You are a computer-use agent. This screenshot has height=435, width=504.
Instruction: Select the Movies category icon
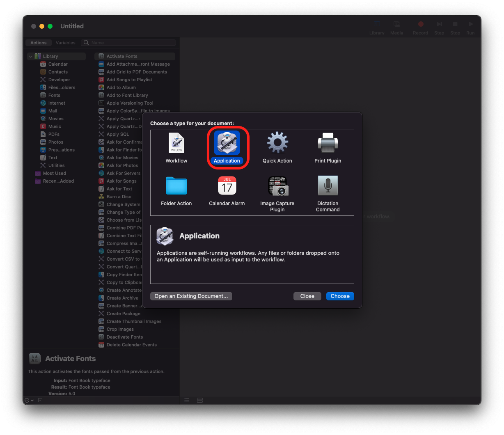pyautogui.click(x=43, y=119)
